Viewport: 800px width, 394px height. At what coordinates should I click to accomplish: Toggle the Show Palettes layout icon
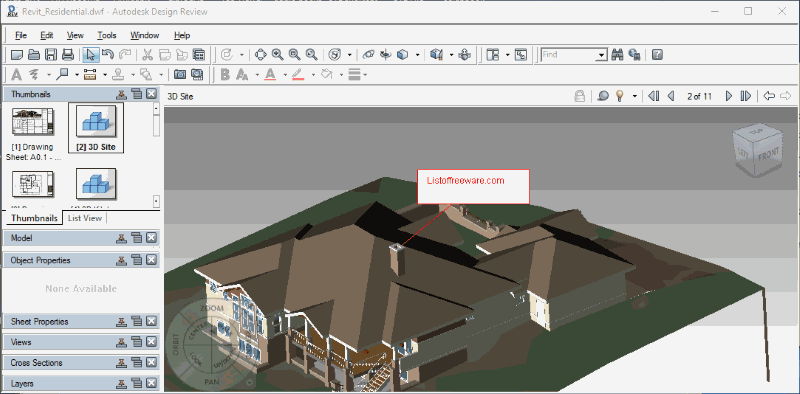pyautogui.click(x=493, y=55)
